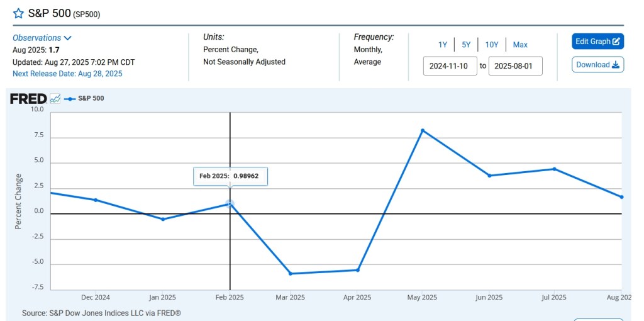Click the start date field 2024-11-10

tap(450, 66)
